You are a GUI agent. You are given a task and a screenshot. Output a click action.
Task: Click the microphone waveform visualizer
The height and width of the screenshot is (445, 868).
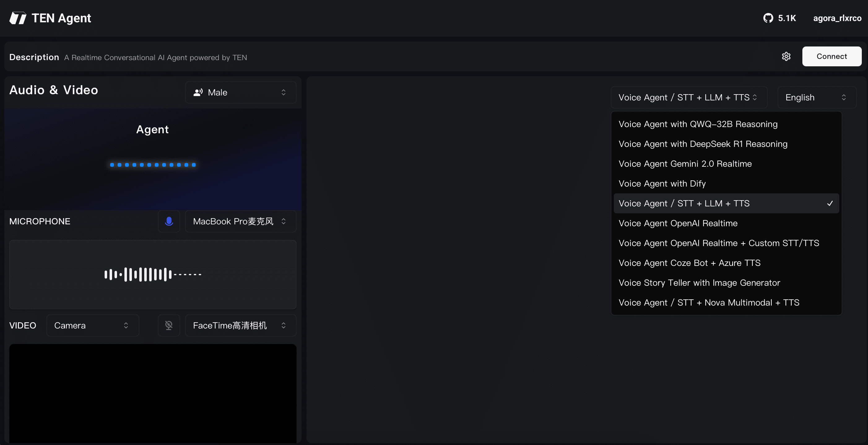click(x=153, y=275)
